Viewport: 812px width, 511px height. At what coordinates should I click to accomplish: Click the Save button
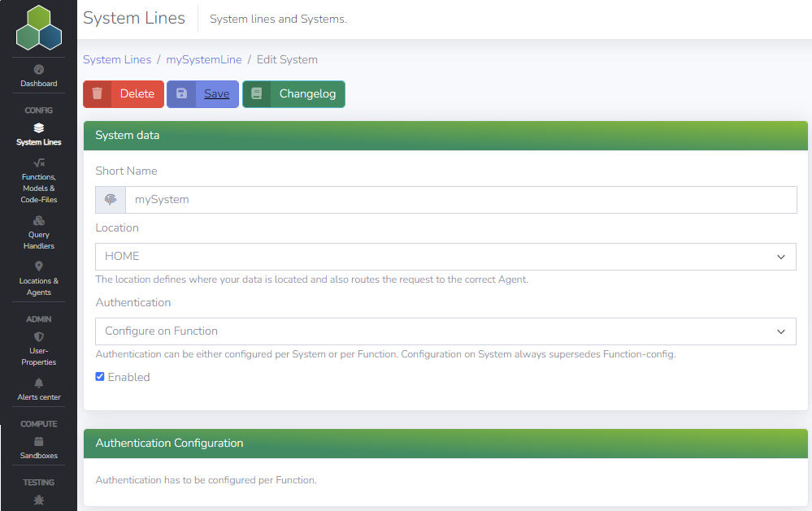(203, 94)
